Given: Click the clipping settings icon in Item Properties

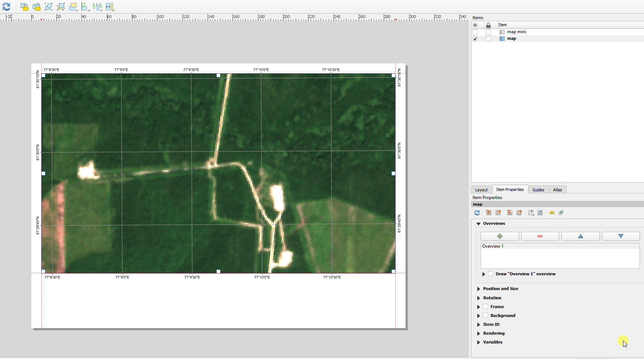Looking at the screenshot, I should pos(561,213).
